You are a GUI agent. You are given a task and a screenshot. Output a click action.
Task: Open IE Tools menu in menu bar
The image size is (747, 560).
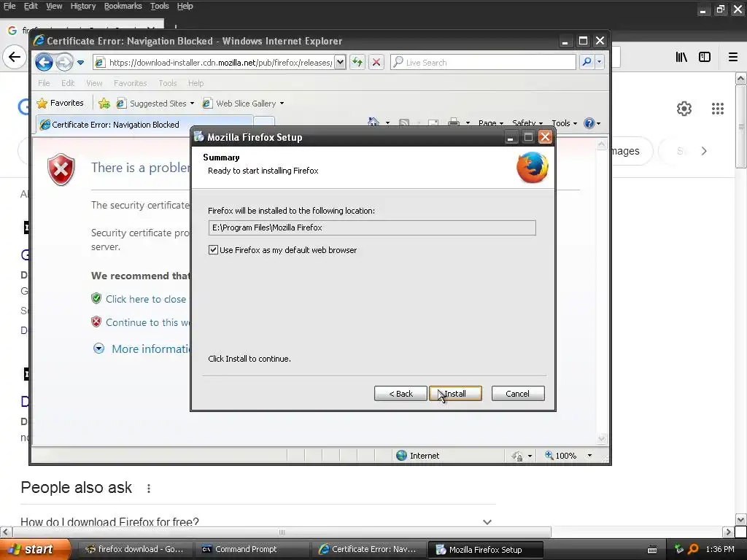tap(168, 83)
